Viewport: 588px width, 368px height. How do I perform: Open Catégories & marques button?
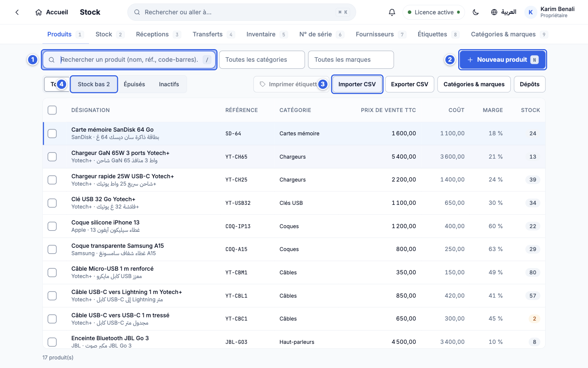474,84
